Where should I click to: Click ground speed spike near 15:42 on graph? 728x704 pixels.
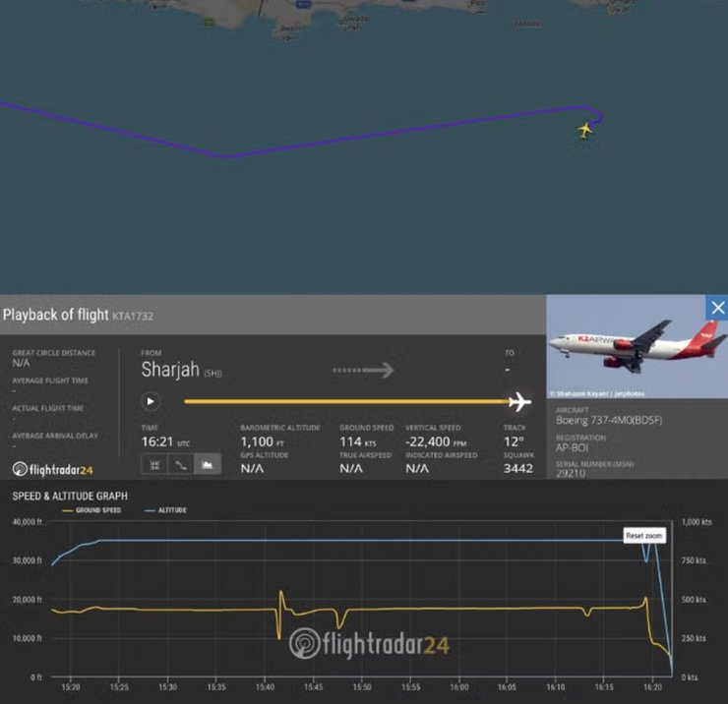[x=281, y=593]
